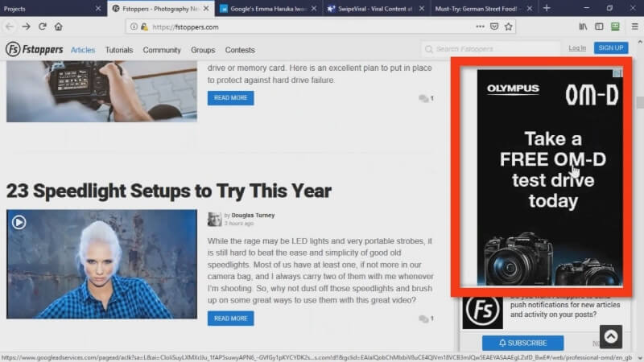View site information icon in address bar
This screenshot has height=362, width=644.
pyautogui.click(x=134, y=27)
